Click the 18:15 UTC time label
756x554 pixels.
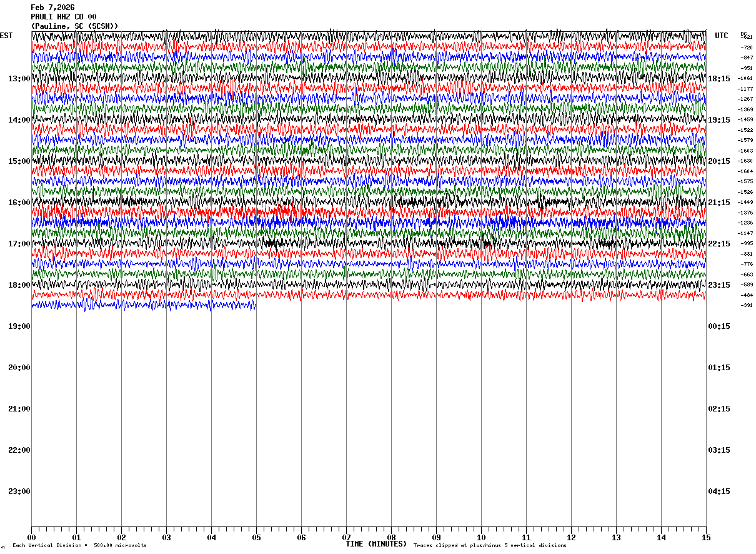719,79
